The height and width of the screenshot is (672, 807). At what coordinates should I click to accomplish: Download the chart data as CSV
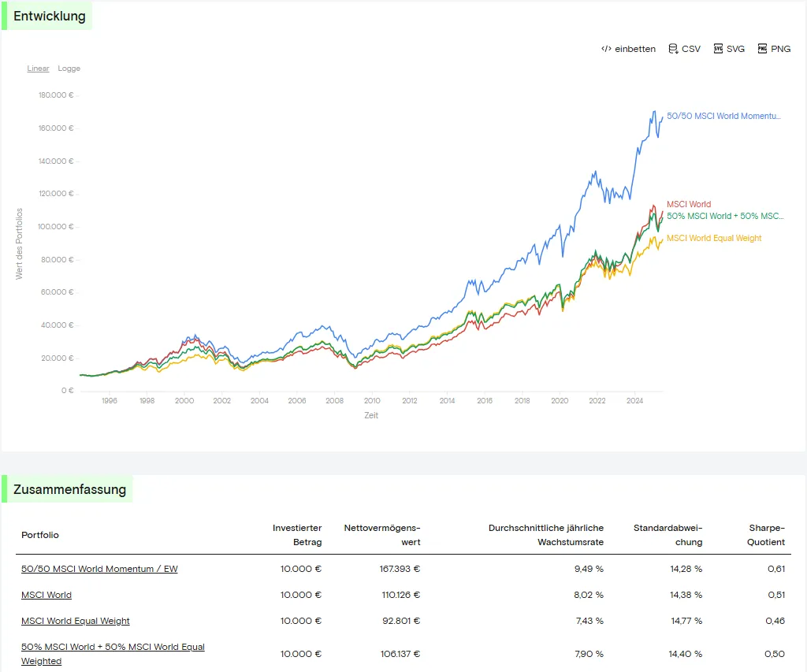[685, 49]
